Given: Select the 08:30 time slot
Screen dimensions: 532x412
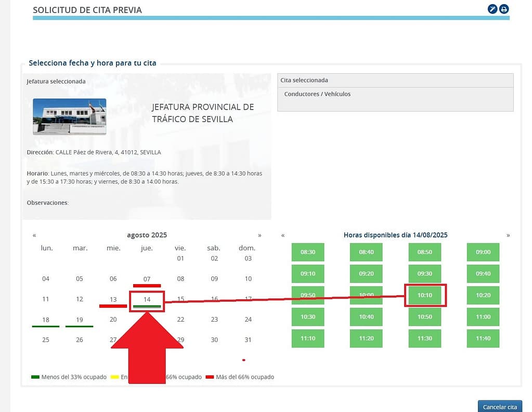Looking at the screenshot, I should [x=308, y=252].
